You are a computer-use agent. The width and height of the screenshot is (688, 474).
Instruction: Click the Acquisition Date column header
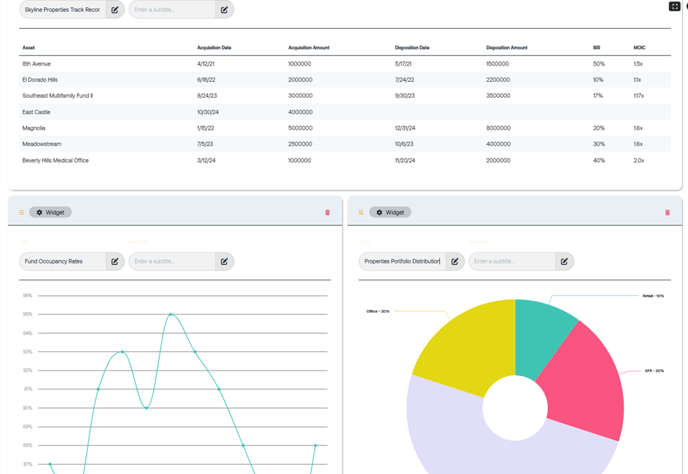point(214,47)
